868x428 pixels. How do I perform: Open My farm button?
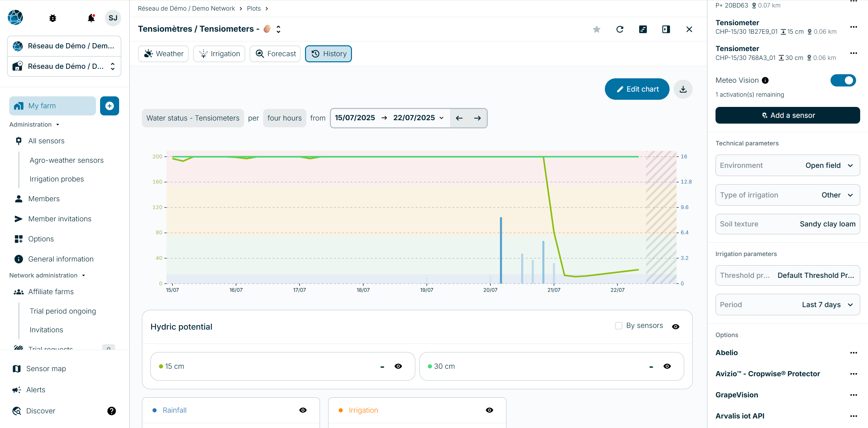[x=52, y=106]
